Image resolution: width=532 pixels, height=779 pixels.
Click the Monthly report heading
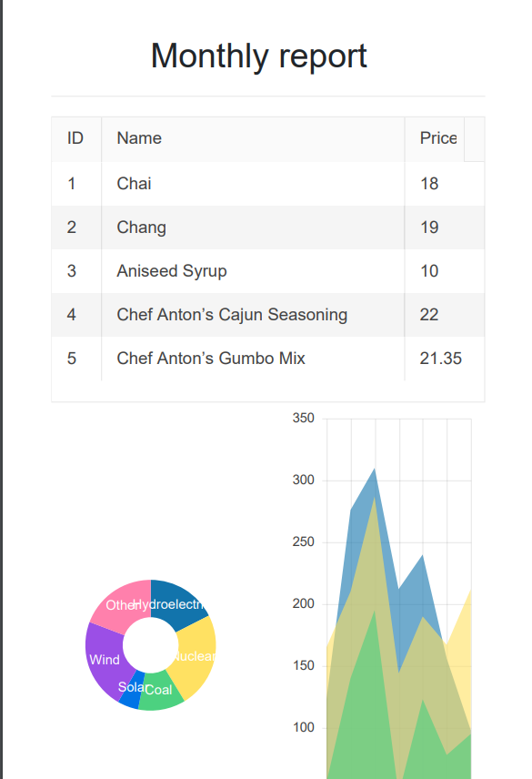[x=258, y=56]
